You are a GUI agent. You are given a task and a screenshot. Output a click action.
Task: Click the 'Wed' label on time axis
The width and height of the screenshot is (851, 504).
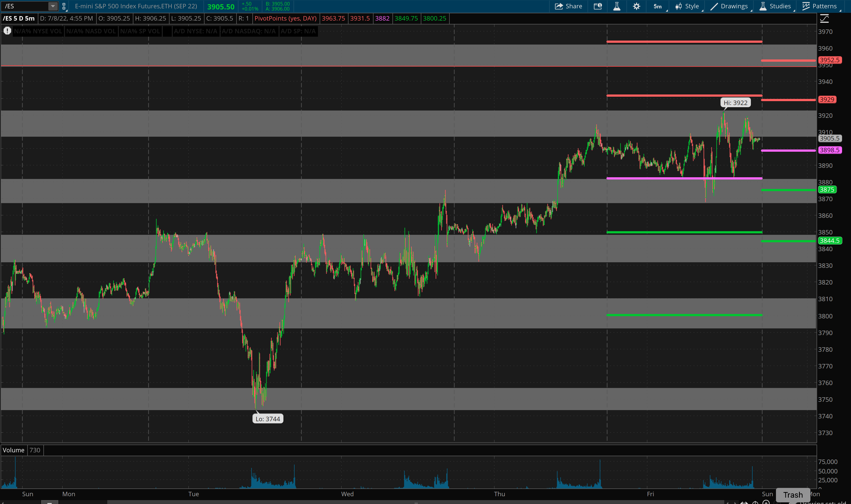tap(347, 494)
